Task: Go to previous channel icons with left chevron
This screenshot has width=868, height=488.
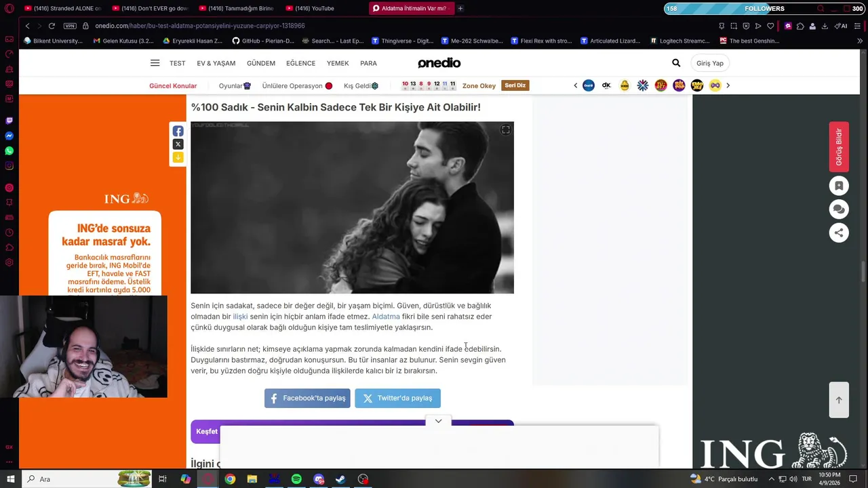Action: point(575,85)
